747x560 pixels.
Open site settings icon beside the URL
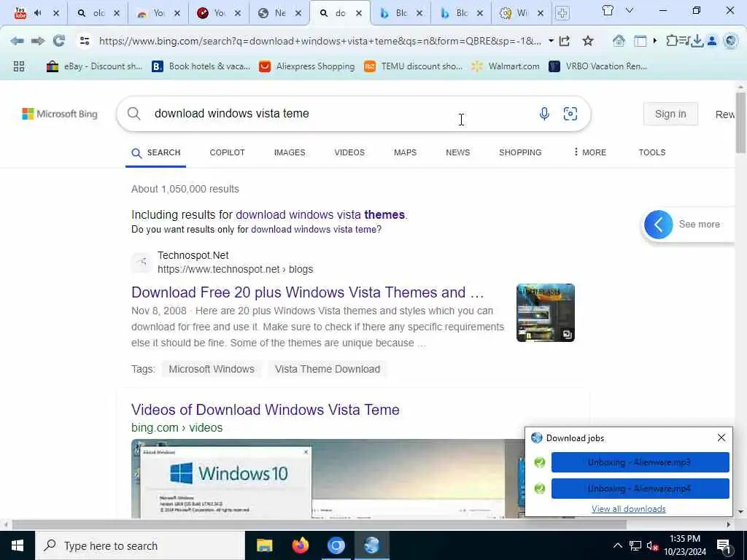click(85, 41)
